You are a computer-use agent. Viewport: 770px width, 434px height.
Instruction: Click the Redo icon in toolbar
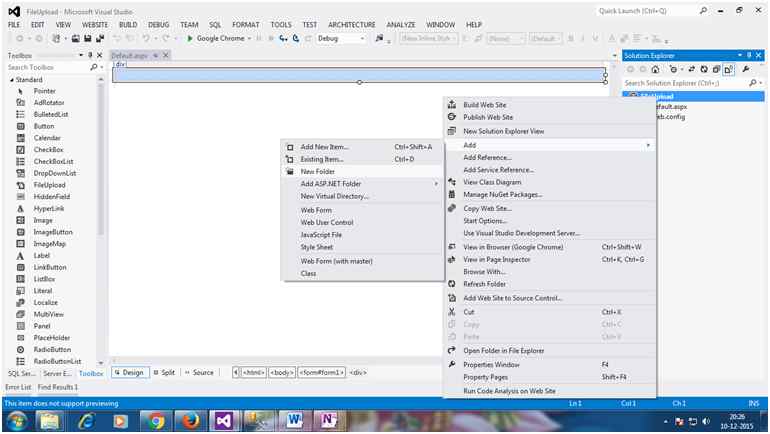[x=166, y=38]
